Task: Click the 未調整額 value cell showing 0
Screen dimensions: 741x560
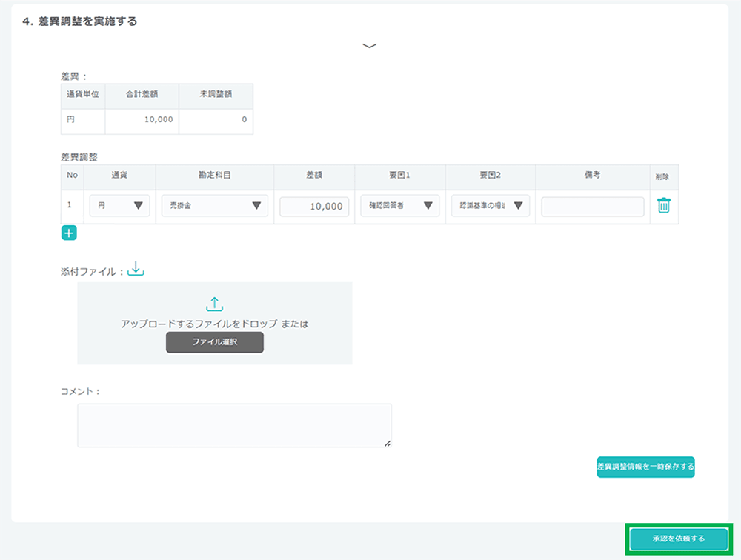Action: point(216,119)
